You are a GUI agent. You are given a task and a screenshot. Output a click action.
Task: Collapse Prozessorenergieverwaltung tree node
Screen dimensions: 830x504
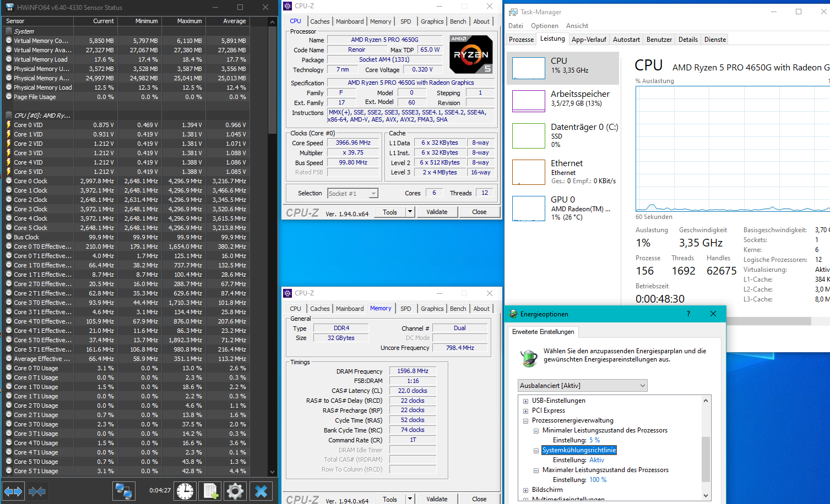525,421
